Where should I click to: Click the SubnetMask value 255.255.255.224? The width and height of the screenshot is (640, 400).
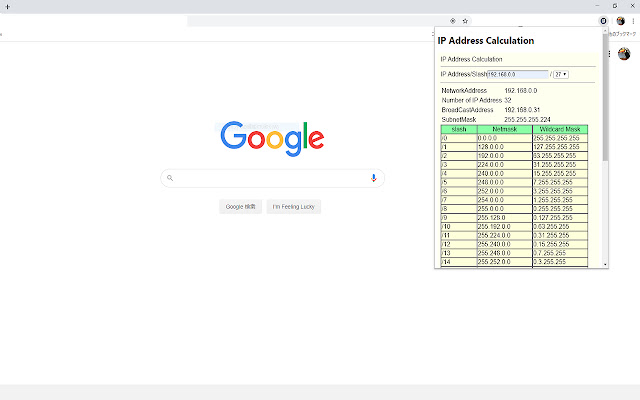coord(527,120)
